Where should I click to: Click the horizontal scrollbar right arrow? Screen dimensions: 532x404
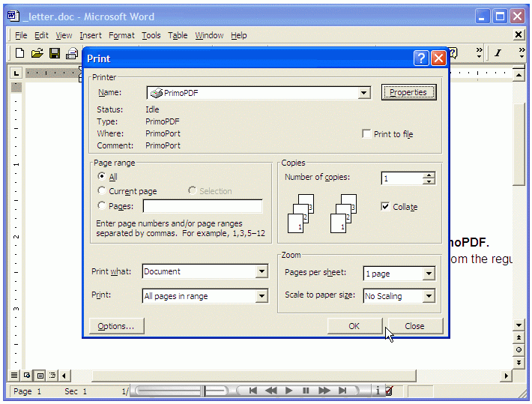pos(506,376)
